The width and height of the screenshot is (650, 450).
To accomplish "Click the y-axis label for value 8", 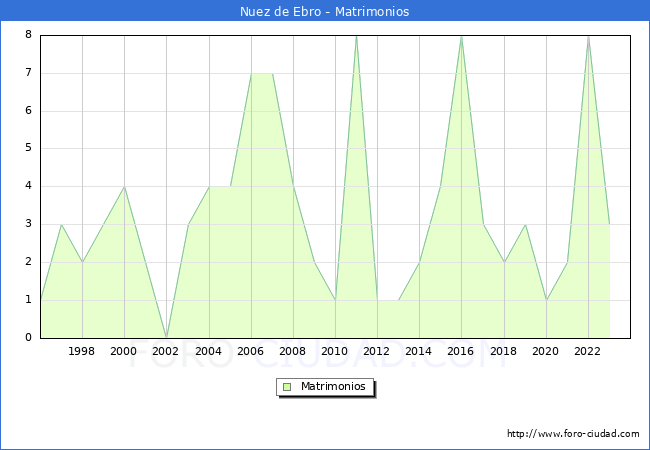I will (x=29, y=35).
